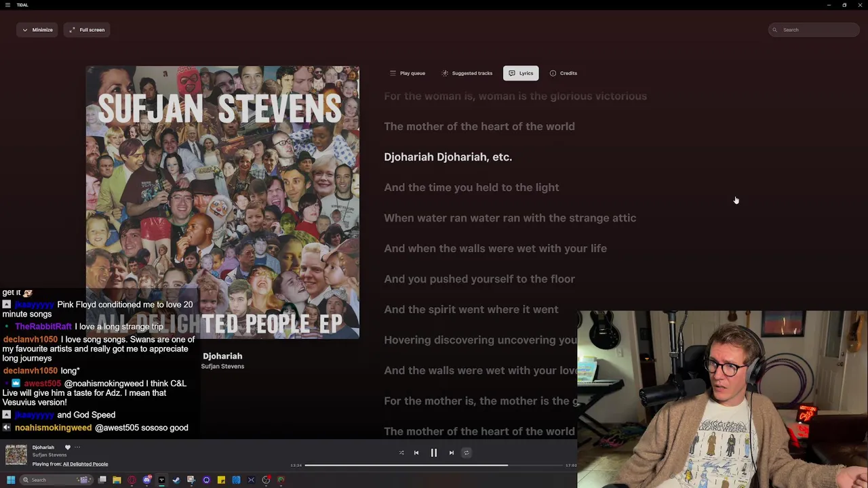Minimize the now-playing view

pyautogui.click(x=37, y=30)
